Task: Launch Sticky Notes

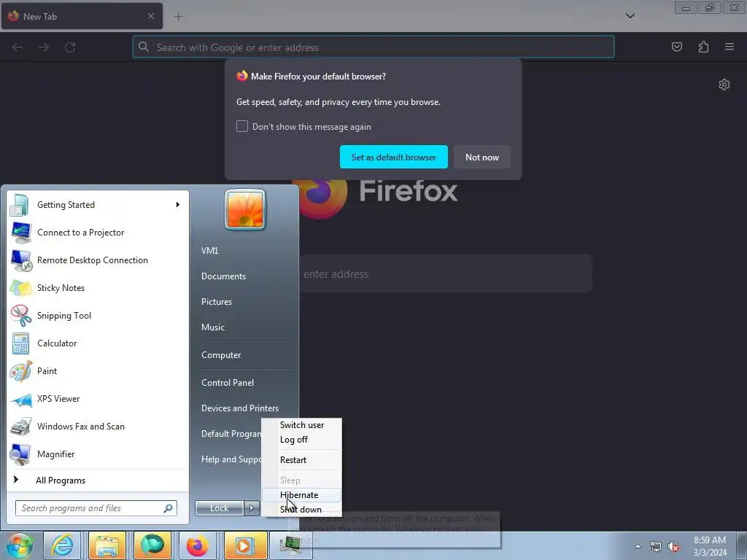Action: 98,287
